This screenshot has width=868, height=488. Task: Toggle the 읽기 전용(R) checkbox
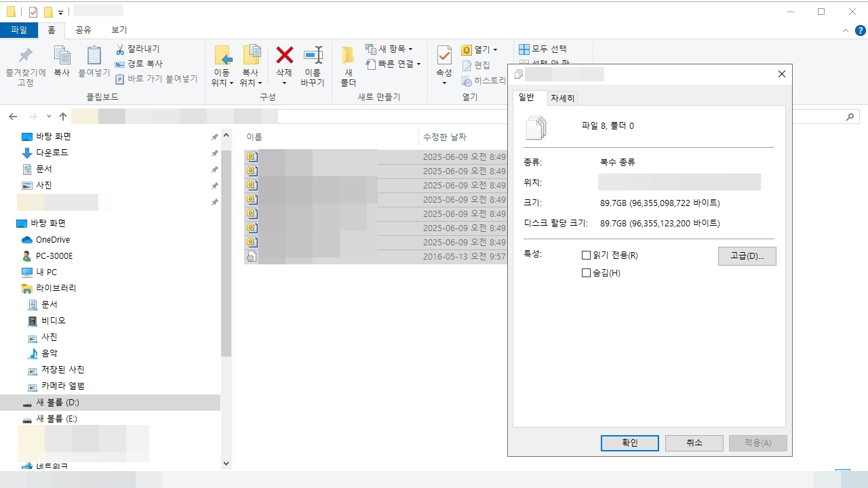point(587,256)
